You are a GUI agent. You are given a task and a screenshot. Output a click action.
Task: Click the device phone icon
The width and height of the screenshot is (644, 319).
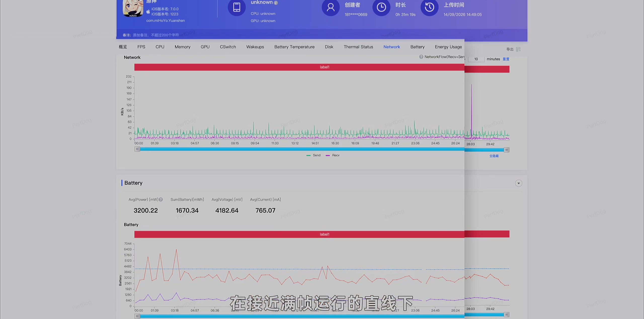pos(236,7)
